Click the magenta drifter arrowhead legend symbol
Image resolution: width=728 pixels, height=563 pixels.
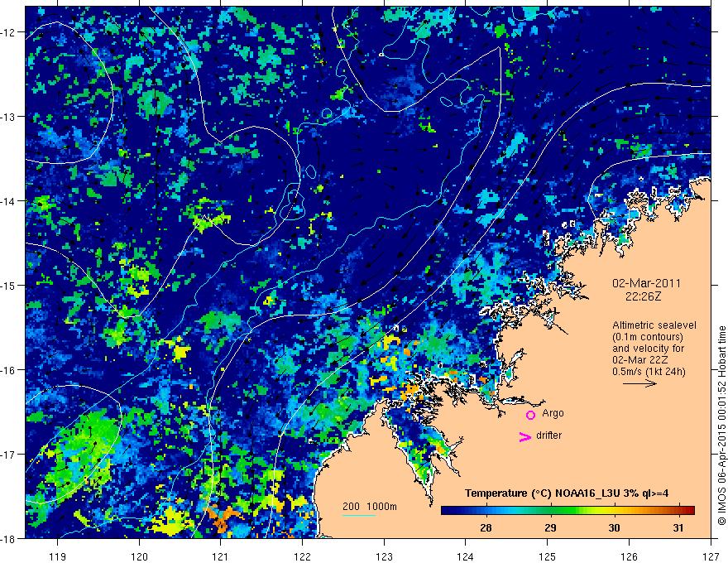click(x=525, y=436)
